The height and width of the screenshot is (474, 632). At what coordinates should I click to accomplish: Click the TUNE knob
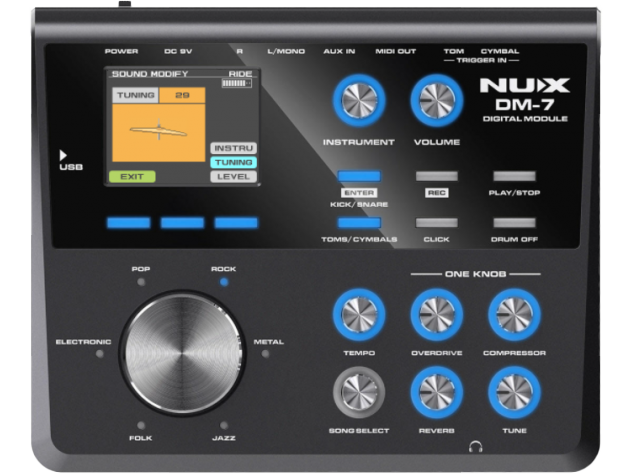coord(514,392)
